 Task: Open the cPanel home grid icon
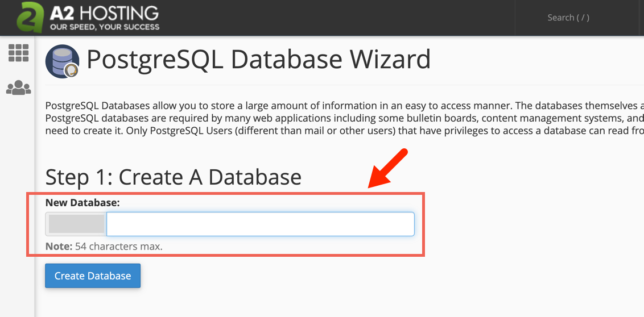coord(18,53)
